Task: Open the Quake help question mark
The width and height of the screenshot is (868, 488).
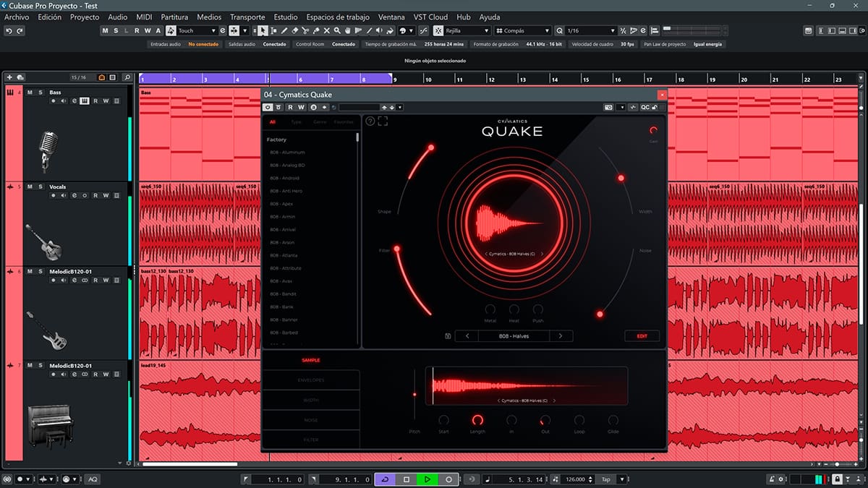Action: pos(370,121)
